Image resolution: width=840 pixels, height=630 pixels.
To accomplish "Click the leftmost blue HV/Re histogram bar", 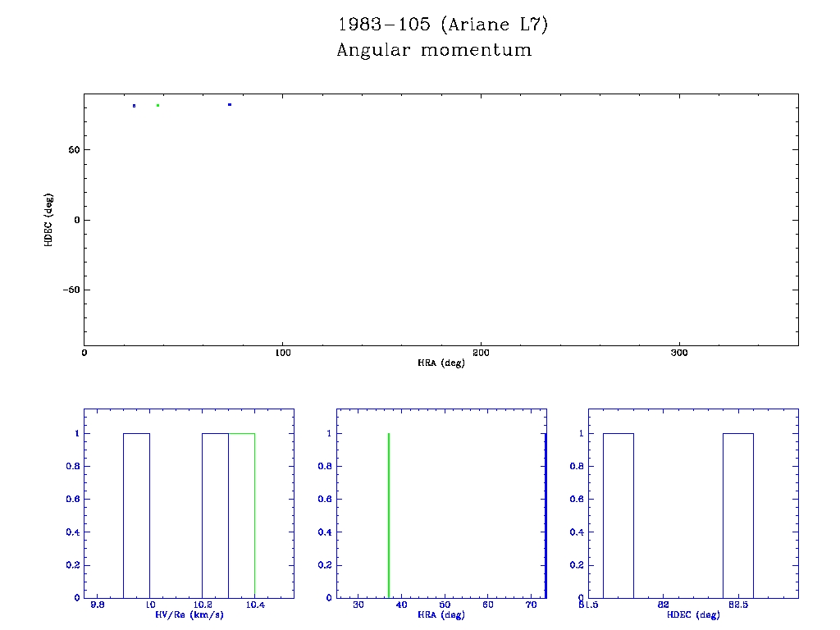I will click(x=136, y=515).
